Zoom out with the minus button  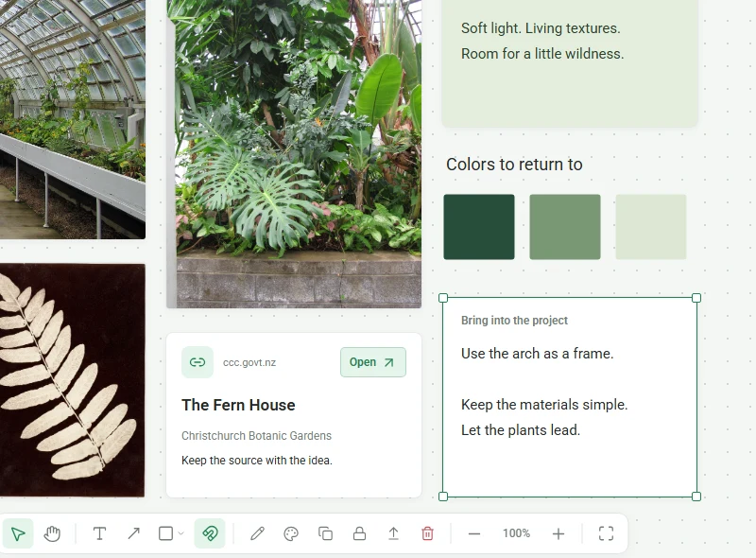tap(474, 533)
